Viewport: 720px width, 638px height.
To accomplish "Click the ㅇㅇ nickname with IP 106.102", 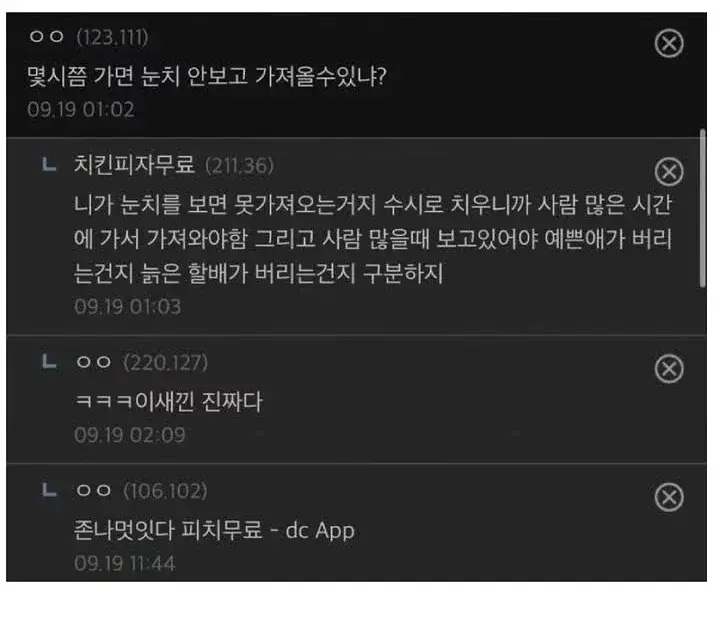I will [94, 491].
